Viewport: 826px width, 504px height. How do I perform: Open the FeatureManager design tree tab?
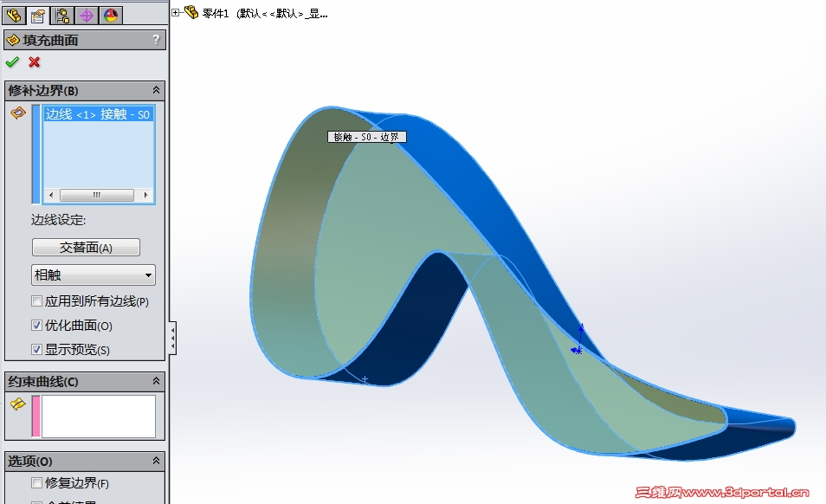(14, 16)
